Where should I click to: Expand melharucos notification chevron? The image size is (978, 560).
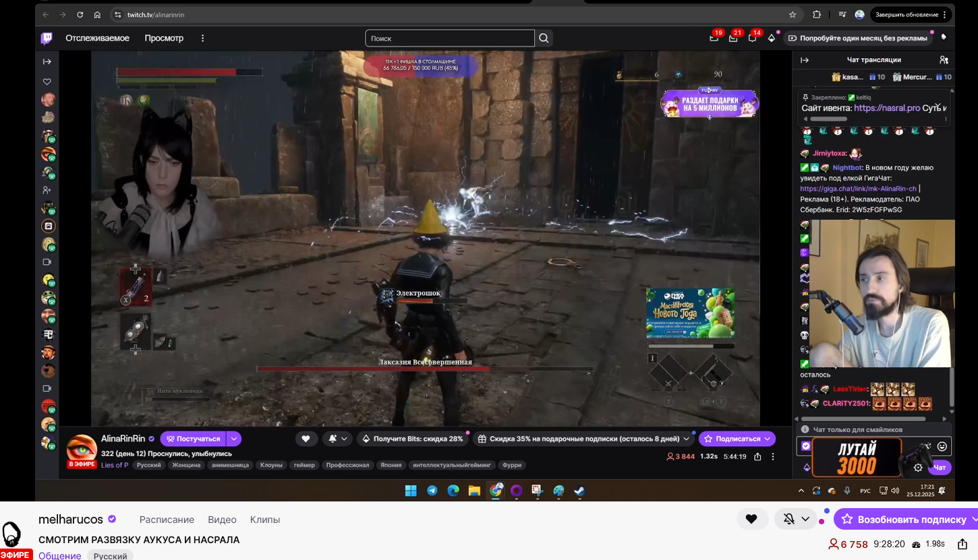(x=805, y=519)
